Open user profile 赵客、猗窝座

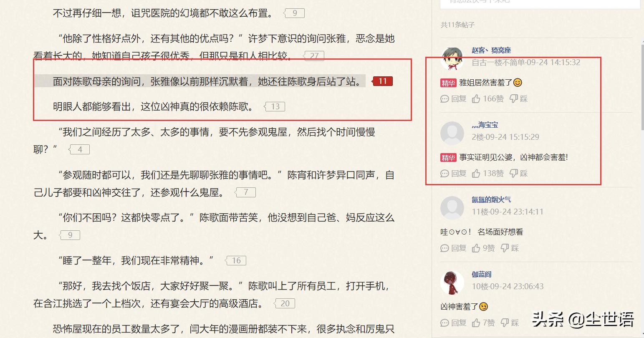click(491, 50)
